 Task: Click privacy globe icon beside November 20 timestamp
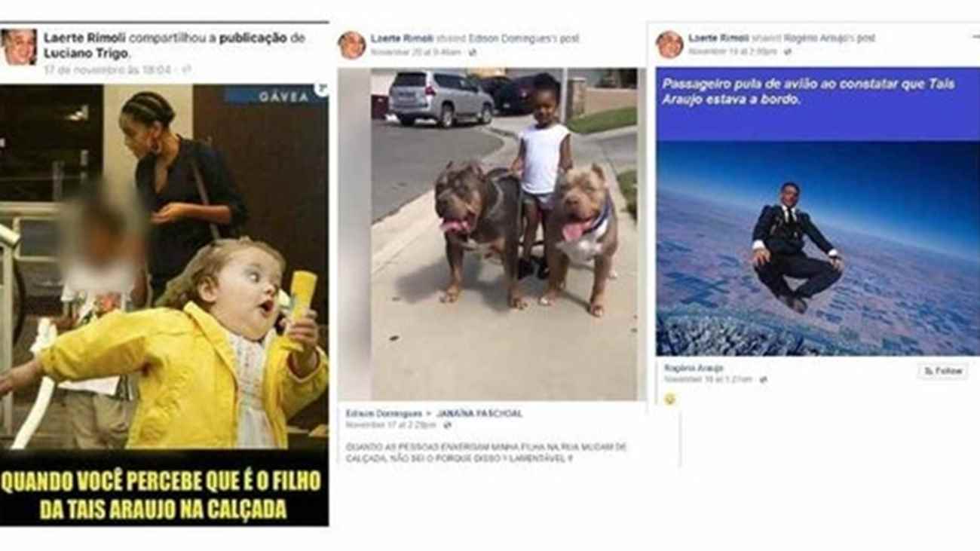(x=472, y=53)
